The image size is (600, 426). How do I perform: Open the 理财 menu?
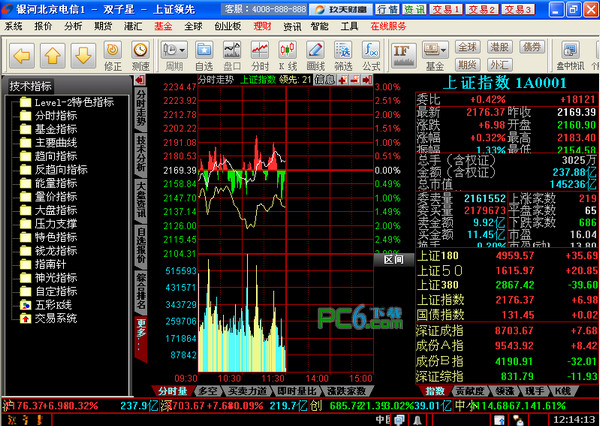click(262, 26)
